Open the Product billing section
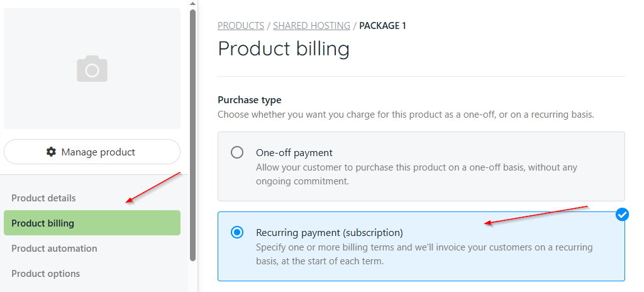Viewport: 644px width, 292px height. coord(43,223)
